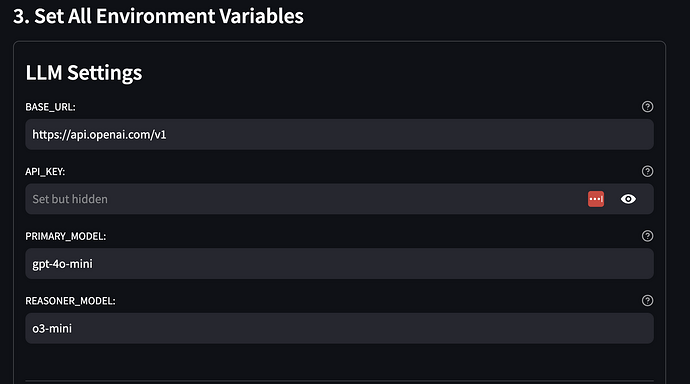Reveal the hidden API key with eye icon
This screenshot has height=384, width=690.
pos(628,199)
